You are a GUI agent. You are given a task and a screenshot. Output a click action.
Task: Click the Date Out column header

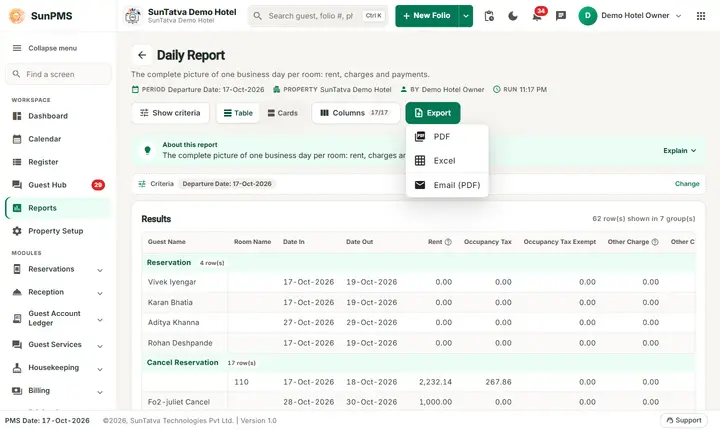(360, 242)
